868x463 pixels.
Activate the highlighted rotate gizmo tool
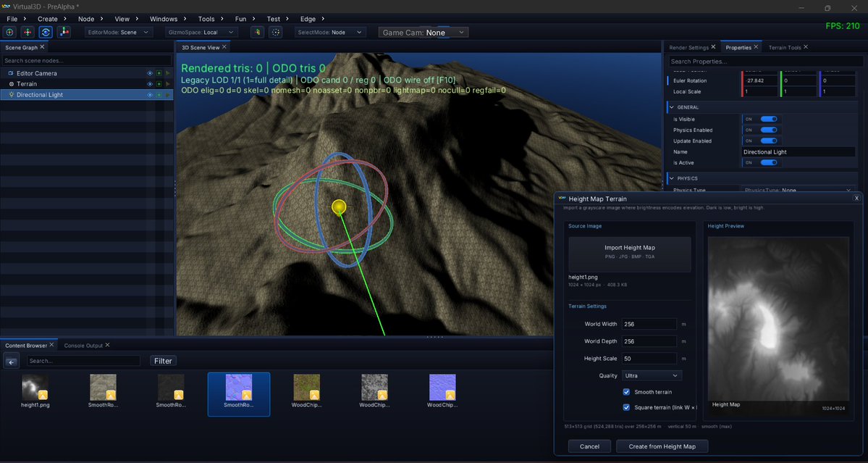[x=46, y=32]
